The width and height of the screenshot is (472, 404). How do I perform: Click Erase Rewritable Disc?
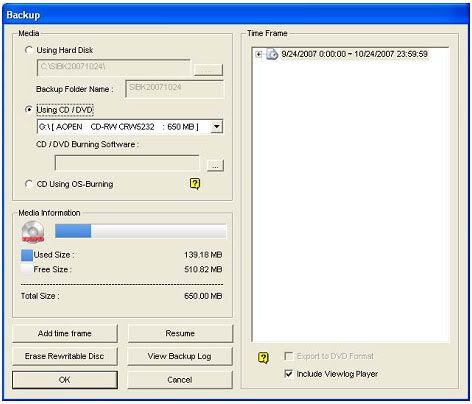[65, 356]
